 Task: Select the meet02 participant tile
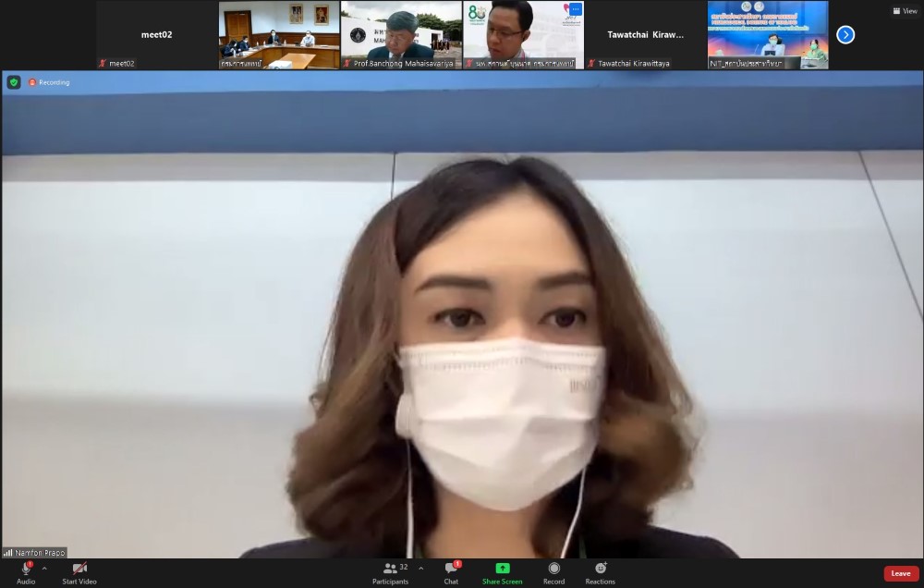click(156, 35)
